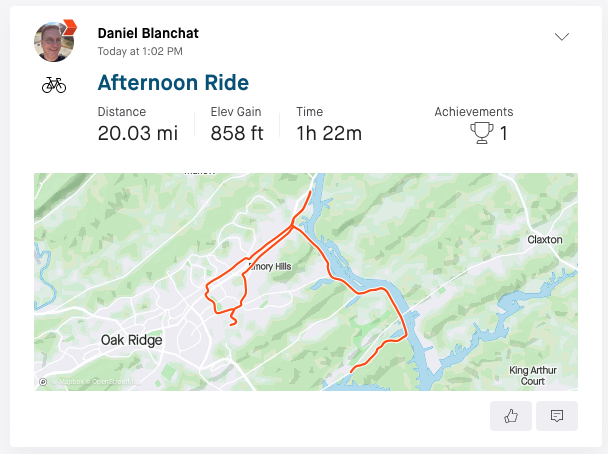Image resolution: width=608 pixels, height=454 pixels.
Task: Click the 20.03 mi distance value
Action: [138, 133]
